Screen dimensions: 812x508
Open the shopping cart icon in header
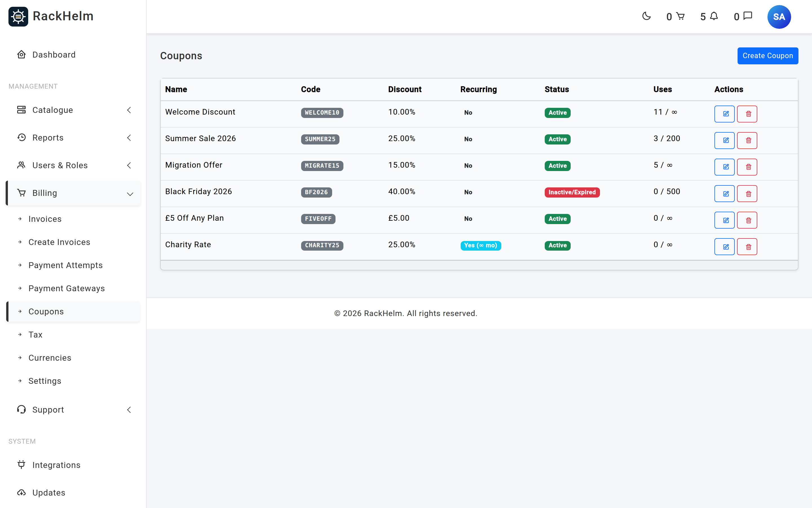pos(680,16)
